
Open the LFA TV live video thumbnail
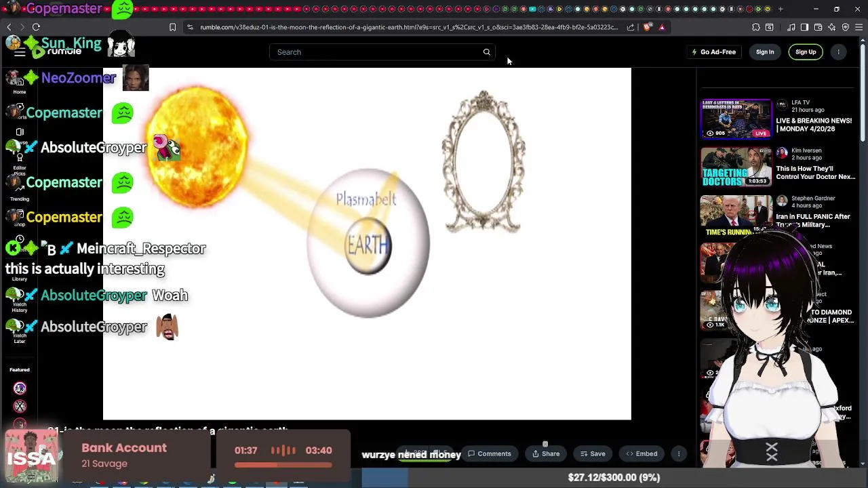click(x=736, y=119)
